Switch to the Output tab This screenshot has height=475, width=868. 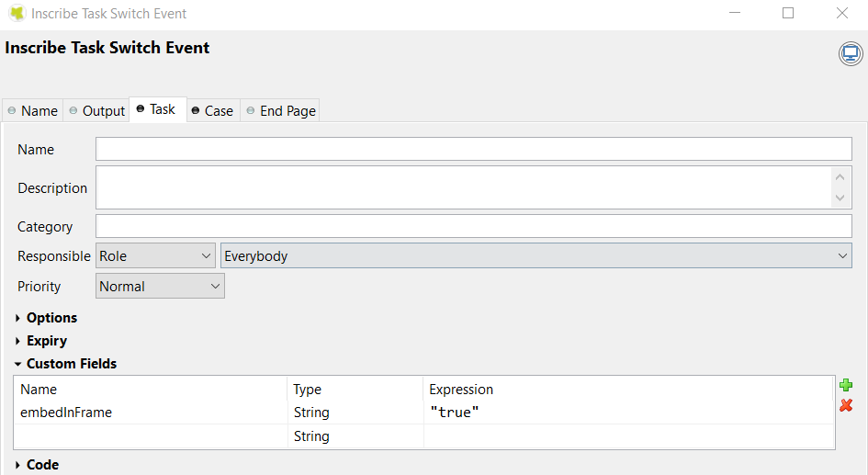pos(97,111)
